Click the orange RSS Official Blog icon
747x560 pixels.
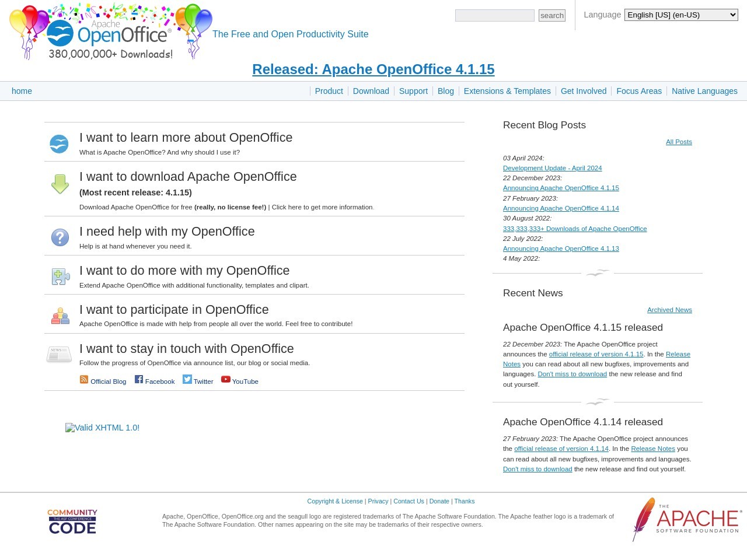click(84, 379)
